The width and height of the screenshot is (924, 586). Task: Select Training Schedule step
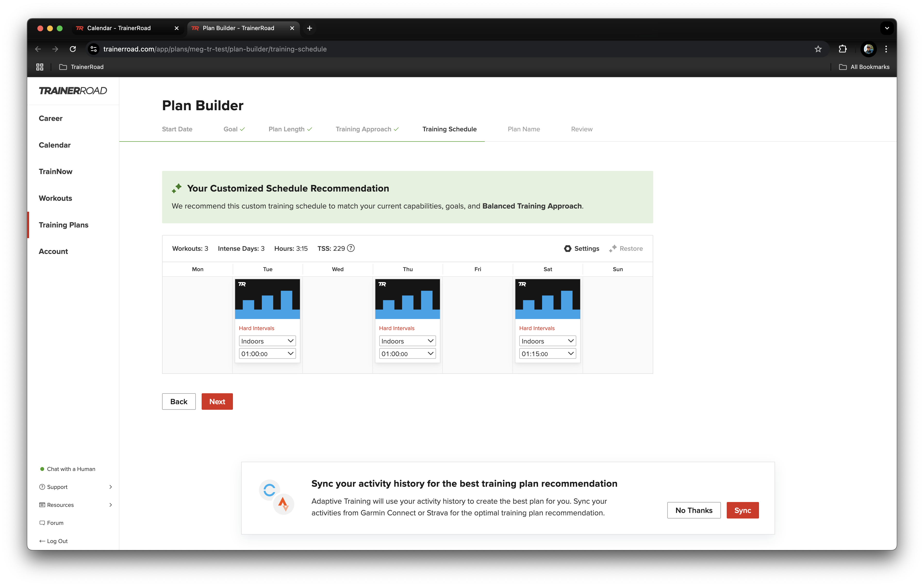[x=449, y=129]
